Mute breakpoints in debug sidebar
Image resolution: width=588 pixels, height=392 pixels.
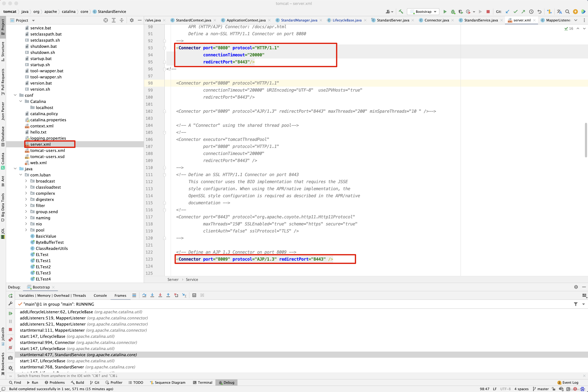click(x=10, y=347)
